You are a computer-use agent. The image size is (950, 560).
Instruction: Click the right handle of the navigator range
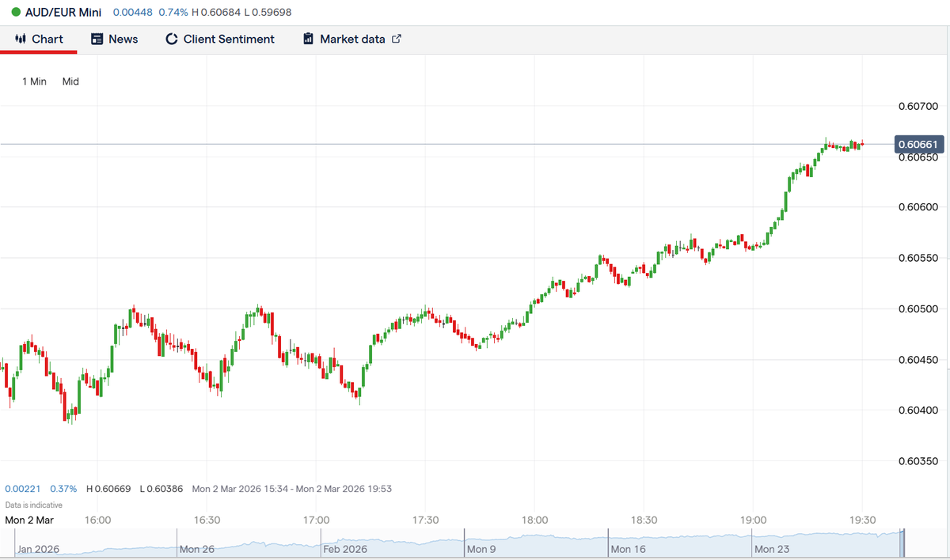pyautogui.click(x=902, y=542)
